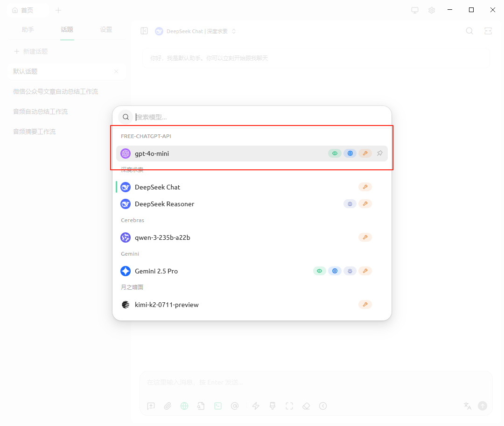
Task: Mention a model with @ icon
Action: point(235,406)
